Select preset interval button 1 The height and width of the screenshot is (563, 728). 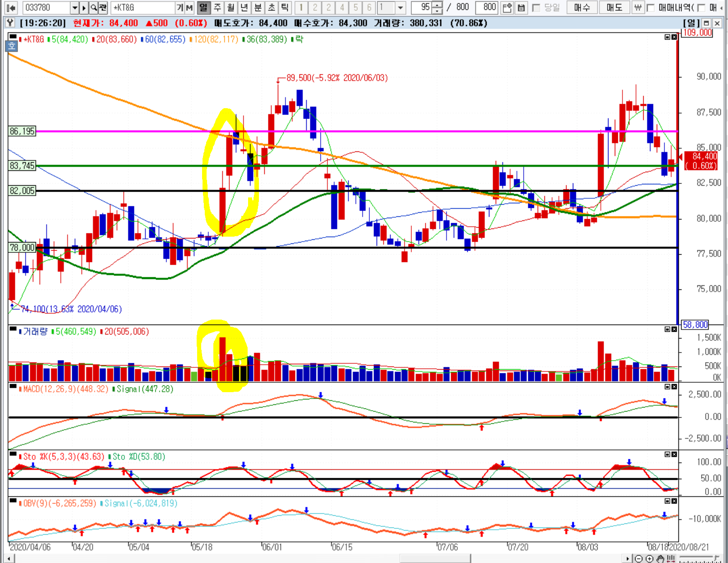coord(301,8)
